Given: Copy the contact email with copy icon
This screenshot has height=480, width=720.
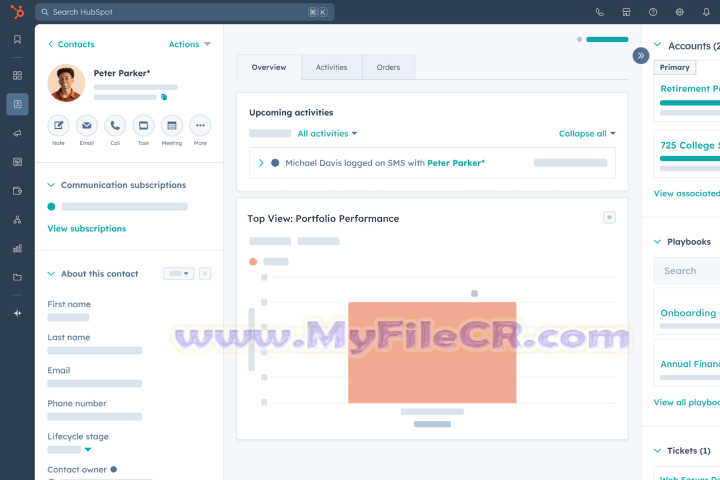Looking at the screenshot, I should (x=164, y=97).
